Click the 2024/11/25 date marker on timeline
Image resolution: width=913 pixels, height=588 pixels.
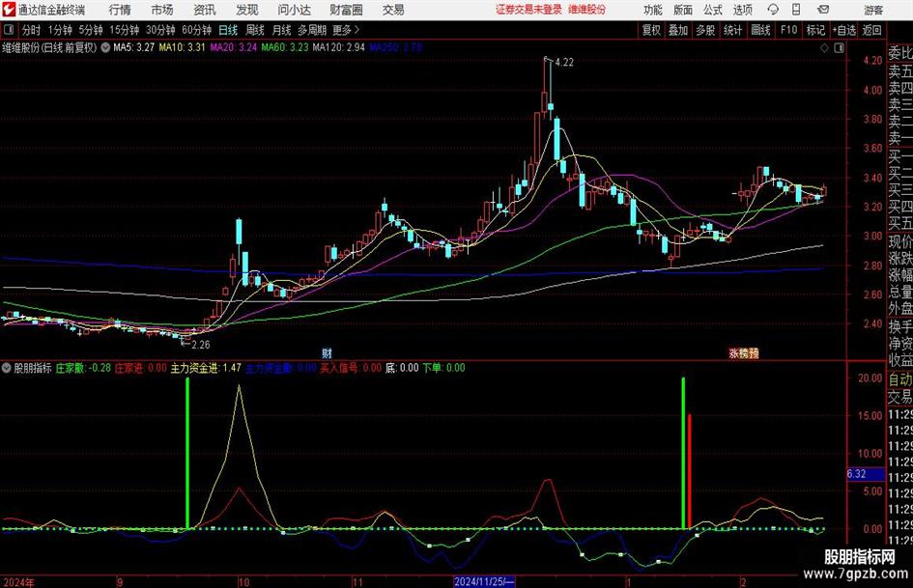click(x=484, y=581)
